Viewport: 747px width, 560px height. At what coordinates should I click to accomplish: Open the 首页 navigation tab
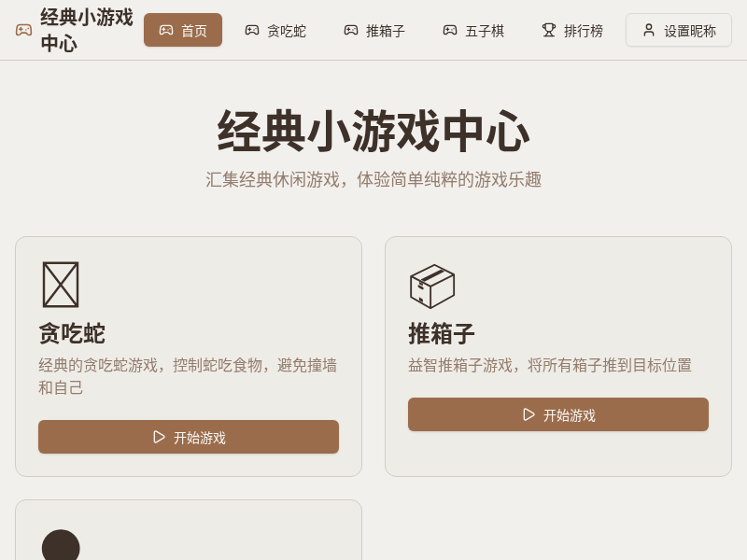pyautogui.click(x=183, y=30)
